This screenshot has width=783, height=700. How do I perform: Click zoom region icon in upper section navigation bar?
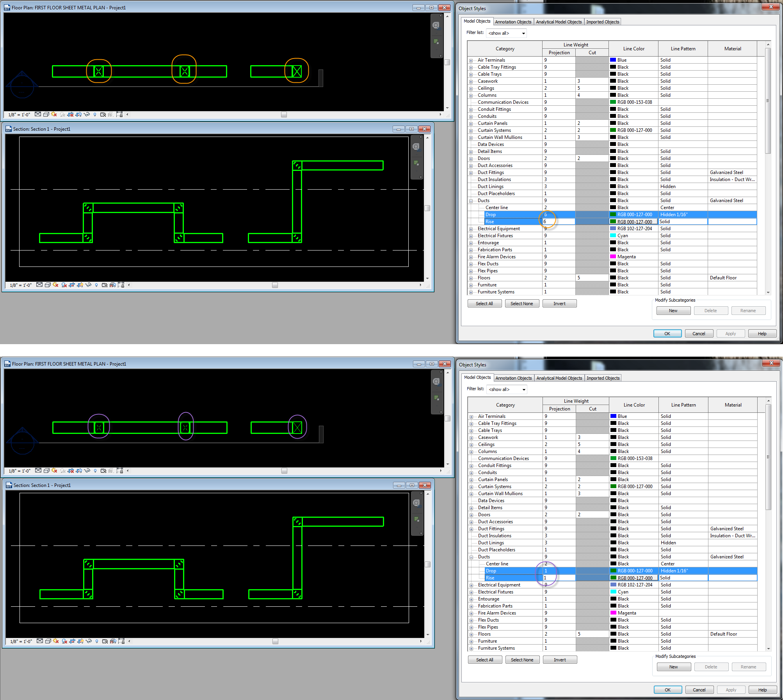point(416,163)
